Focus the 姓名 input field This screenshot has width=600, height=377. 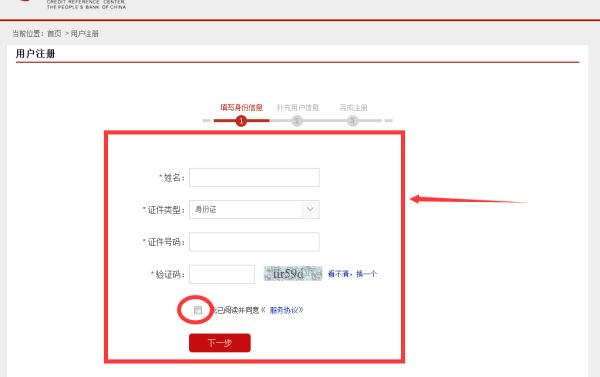click(254, 177)
